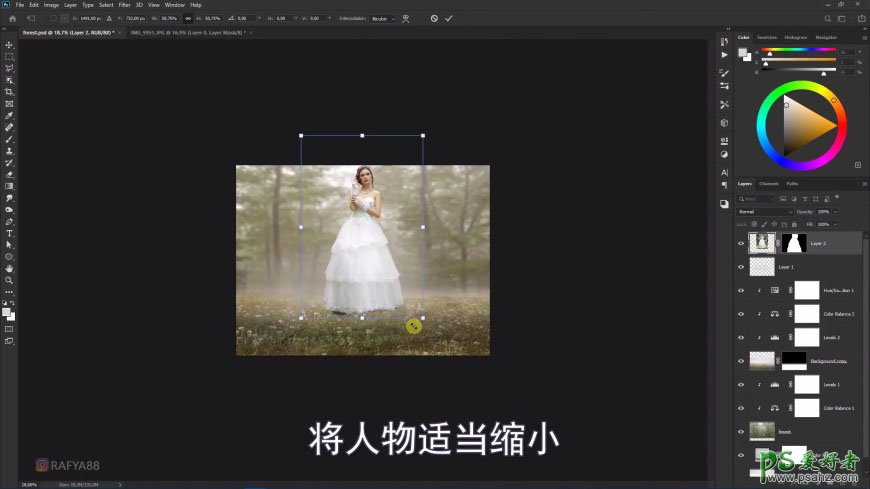Hide Layer 2 with its eye icon
The height and width of the screenshot is (489, 870).
coord(741,243)
